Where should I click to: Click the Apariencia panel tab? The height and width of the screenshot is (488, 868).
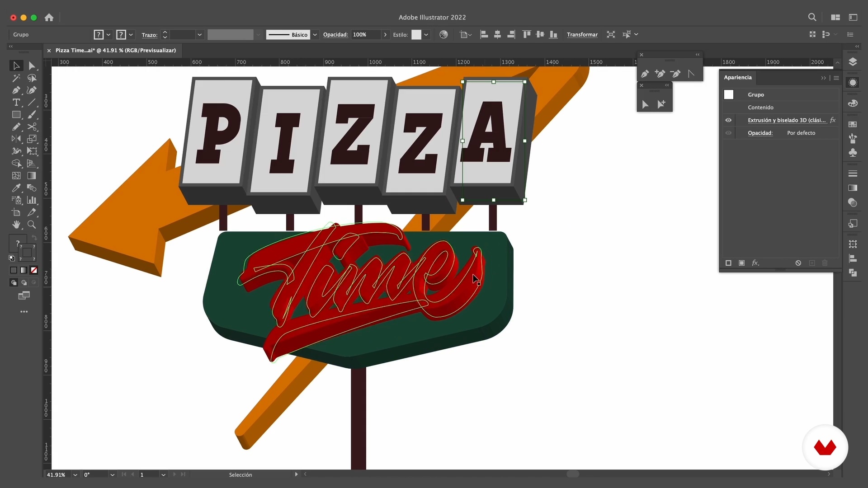(x=738, y=78)
